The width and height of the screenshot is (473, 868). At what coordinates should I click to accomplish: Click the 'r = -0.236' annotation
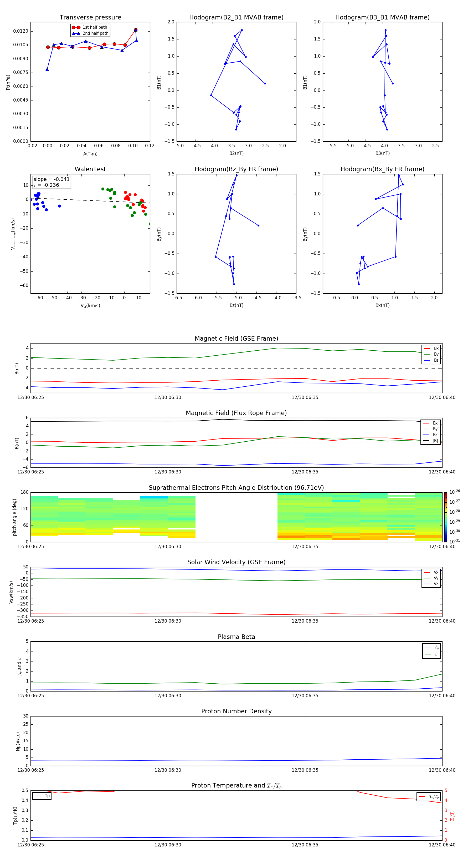47,185
